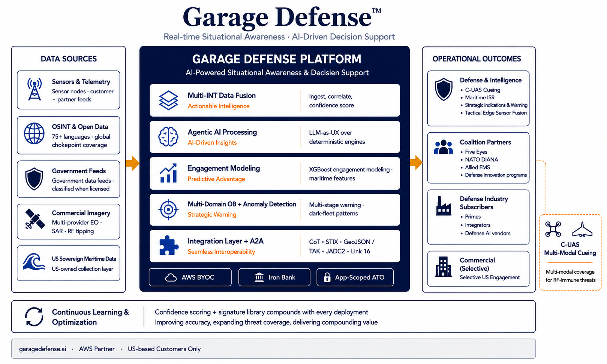This screenshot has height=364, width=607.
Task: Click the Sensors & Telemetry heading
Action: 81,82
